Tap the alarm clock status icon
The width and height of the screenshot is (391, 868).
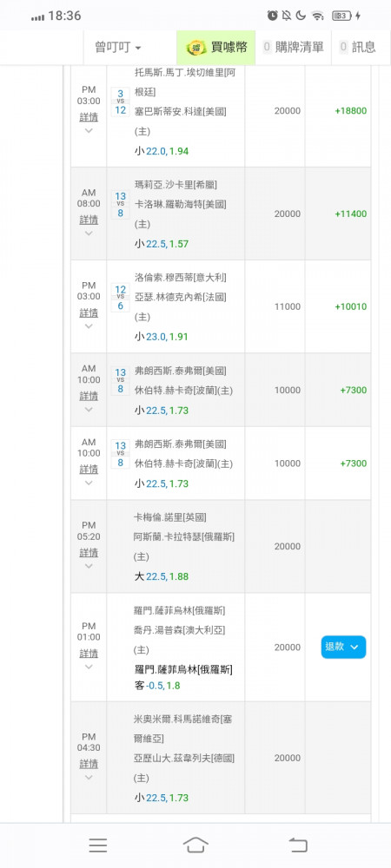coord(272,16)
